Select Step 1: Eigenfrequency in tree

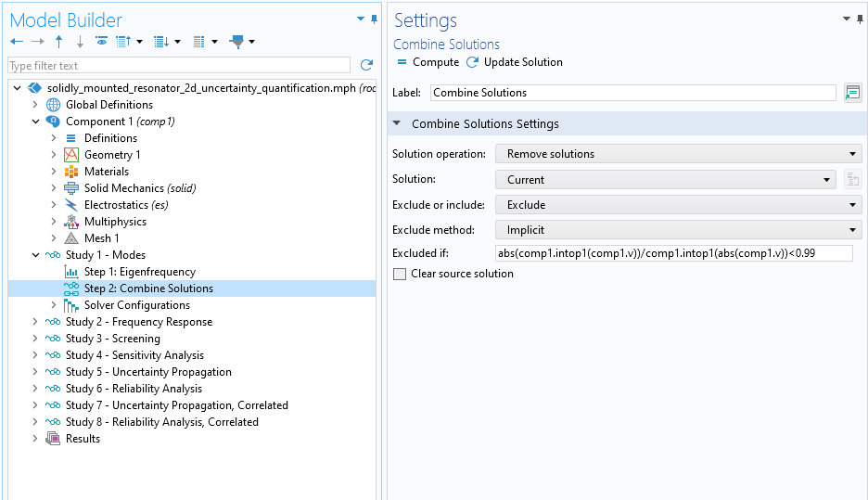pos(139,272)
